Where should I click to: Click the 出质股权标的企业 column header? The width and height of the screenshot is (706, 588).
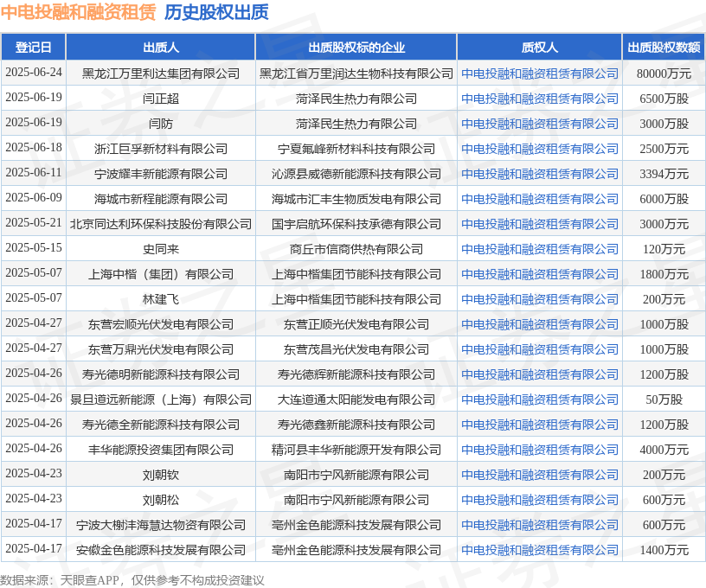click(x=356, y=48)
